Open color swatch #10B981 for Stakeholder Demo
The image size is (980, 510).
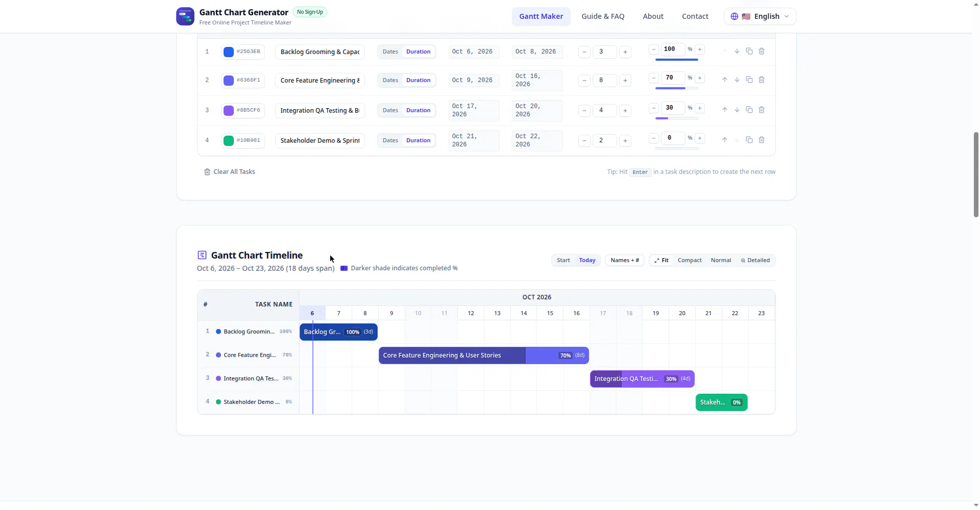click(x=229, y=140)
